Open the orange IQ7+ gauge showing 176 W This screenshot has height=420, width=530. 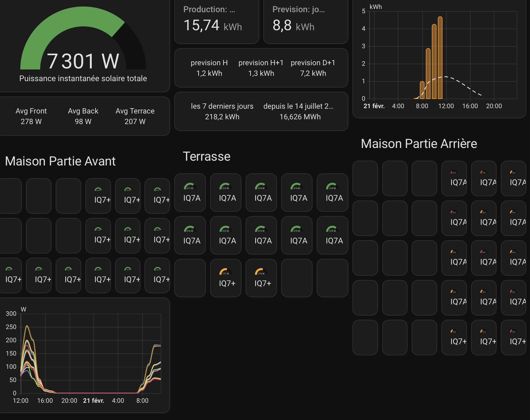click(x=261, y=278)
